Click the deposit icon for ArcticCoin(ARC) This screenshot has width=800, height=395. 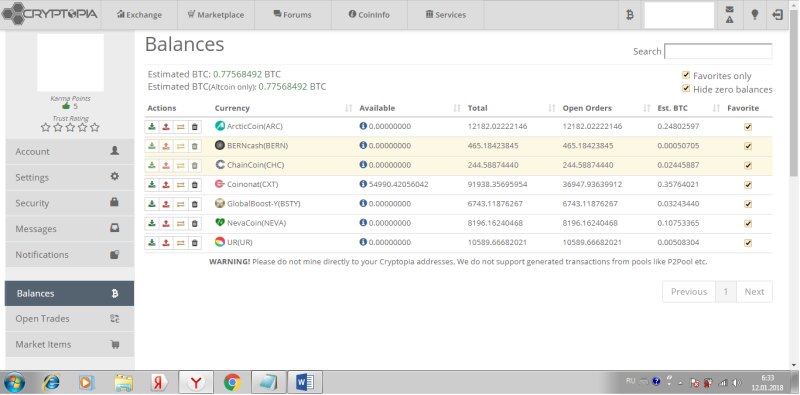[152, 127]
